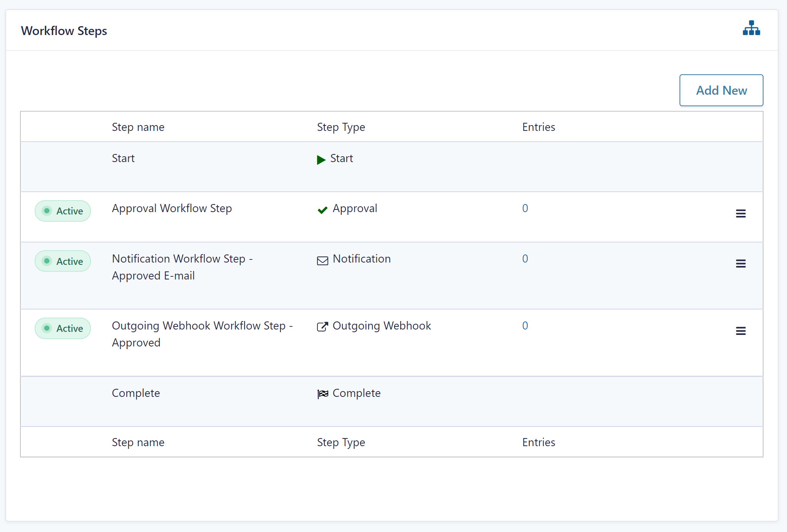Toggle Active status of Notification step
Screen dimensions: 787x532
tap(63, 261)
